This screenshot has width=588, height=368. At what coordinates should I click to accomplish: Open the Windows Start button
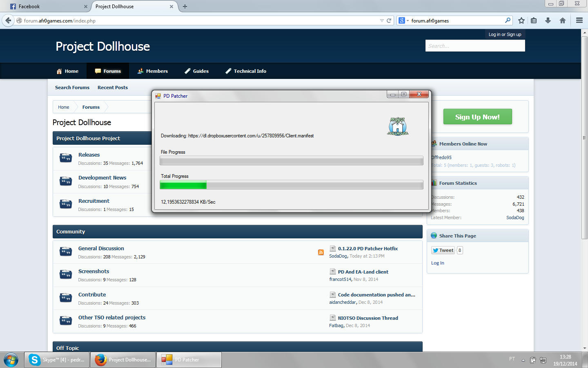11,360
